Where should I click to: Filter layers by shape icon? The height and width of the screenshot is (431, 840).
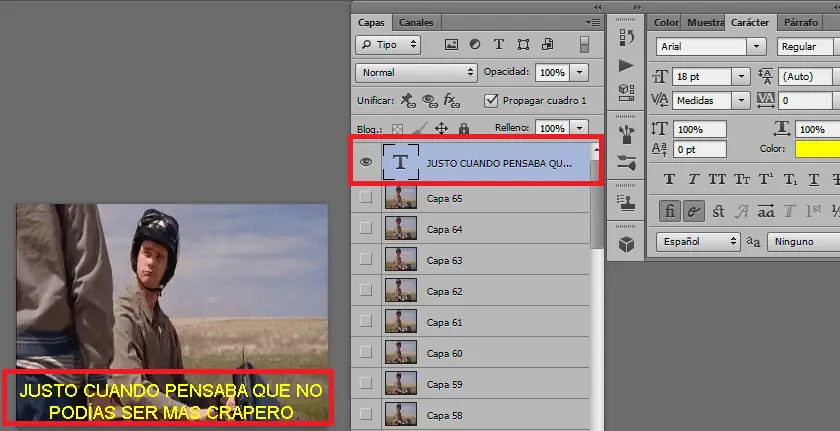[523, 45]
